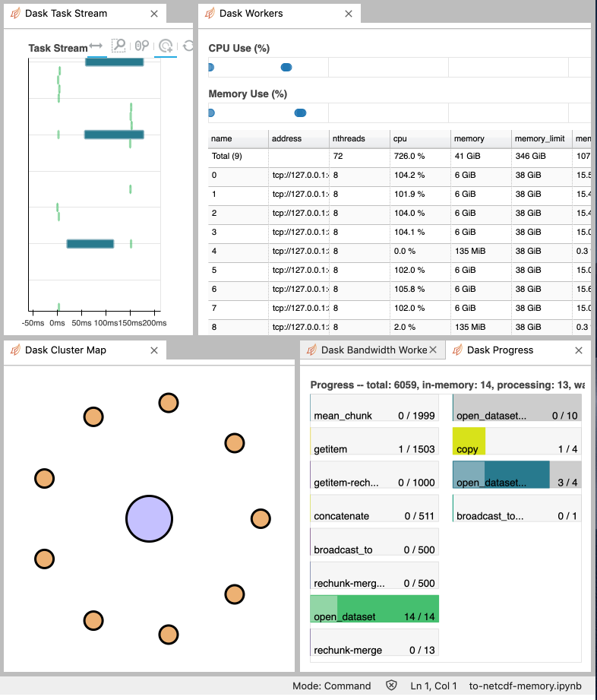The height and width of the screenshot is (700, 597).
Task: Click the concatenate 0 / 511 progress bar
Action: [x=374, y=508]
